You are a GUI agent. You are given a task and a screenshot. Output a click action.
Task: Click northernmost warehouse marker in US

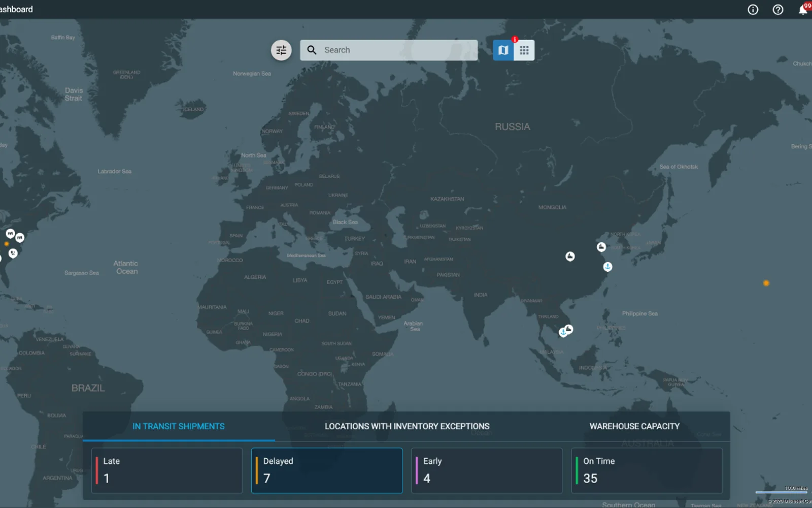10,234
